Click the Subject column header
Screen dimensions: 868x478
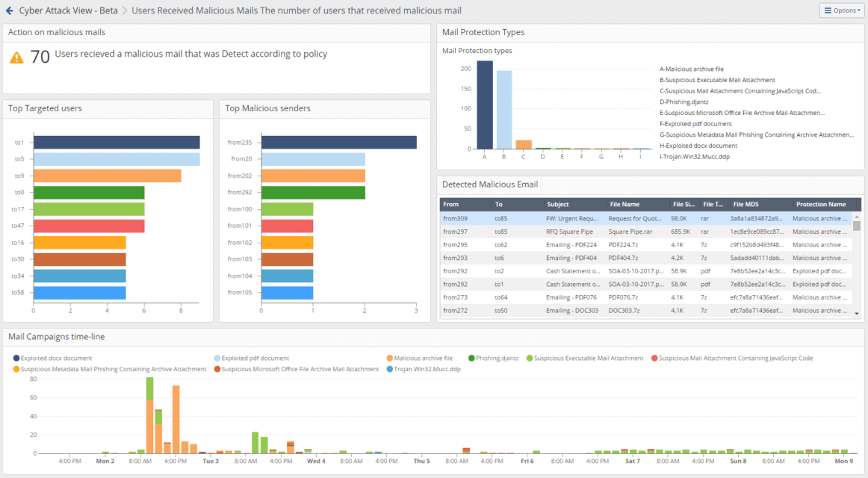(557, 205)
